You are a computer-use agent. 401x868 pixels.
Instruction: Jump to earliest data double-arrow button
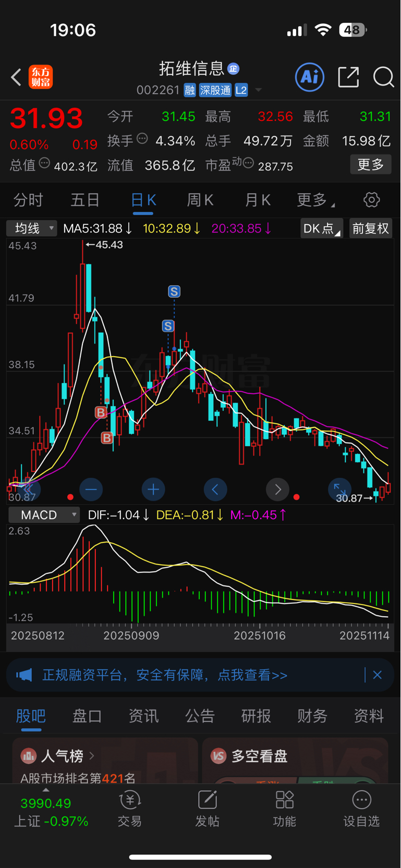click(x=29, y=490)
